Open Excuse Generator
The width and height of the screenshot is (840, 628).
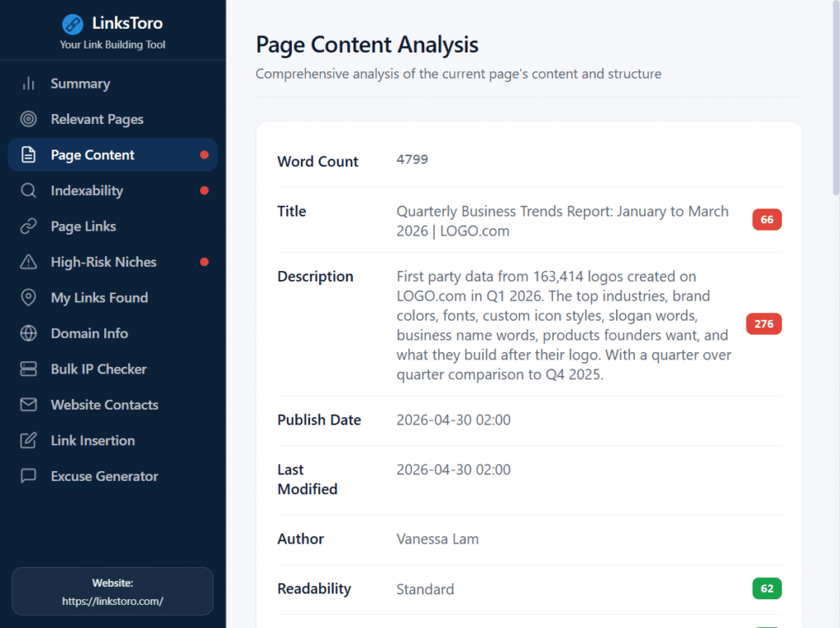[112, 475]
